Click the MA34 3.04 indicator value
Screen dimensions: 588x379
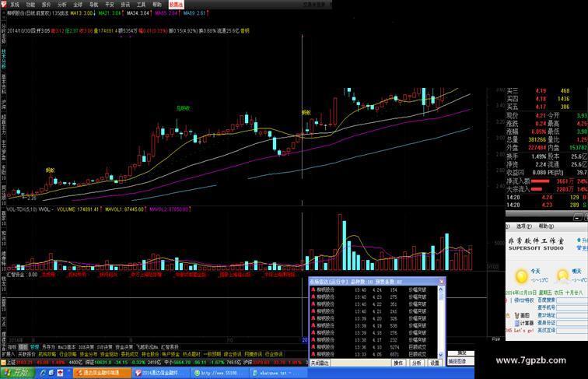click(139, 13)
